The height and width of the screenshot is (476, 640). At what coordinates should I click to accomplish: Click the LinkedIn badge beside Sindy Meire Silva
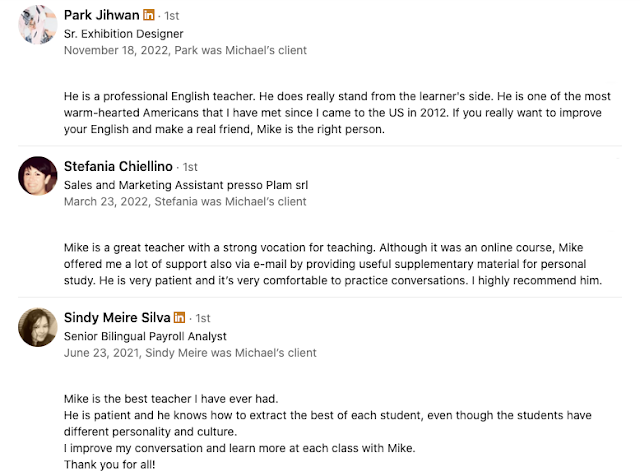(179, 317)
